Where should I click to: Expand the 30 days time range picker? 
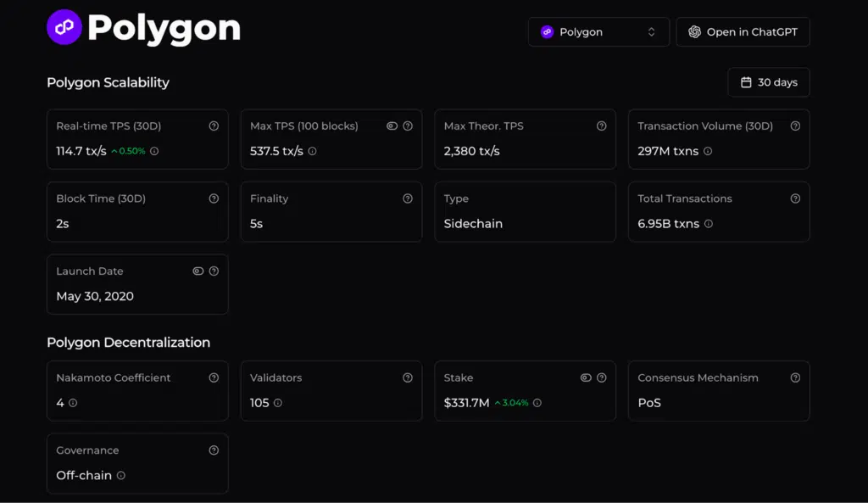click(769, 82)
